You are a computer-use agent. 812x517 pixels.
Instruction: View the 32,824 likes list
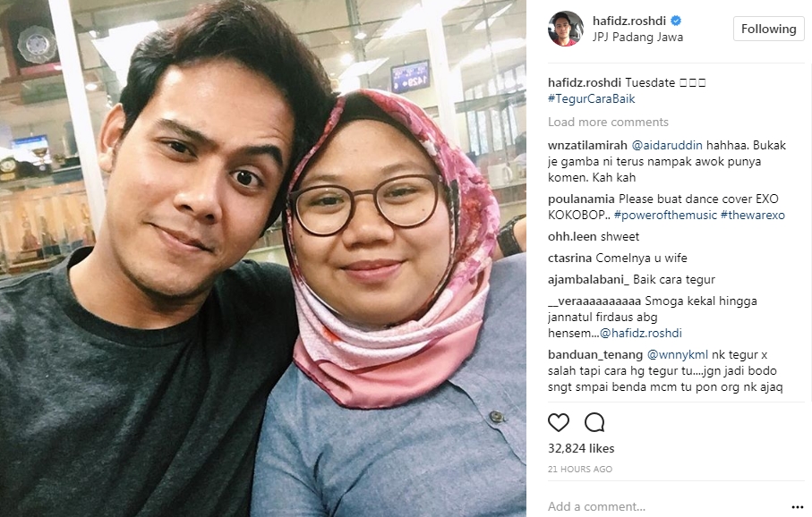(x=581, y=448)
